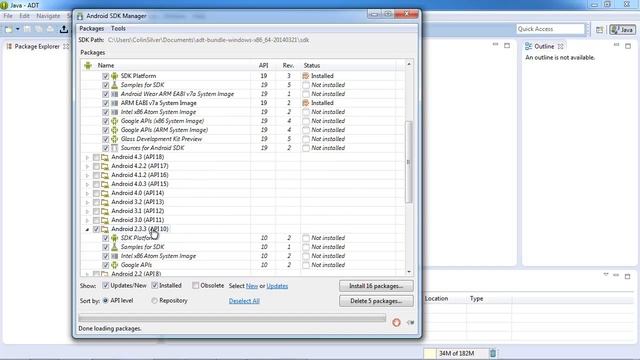The height and width of the screenshot is (360, 640).
Task: Maximize the Outline panel
Action: (628, 46)
